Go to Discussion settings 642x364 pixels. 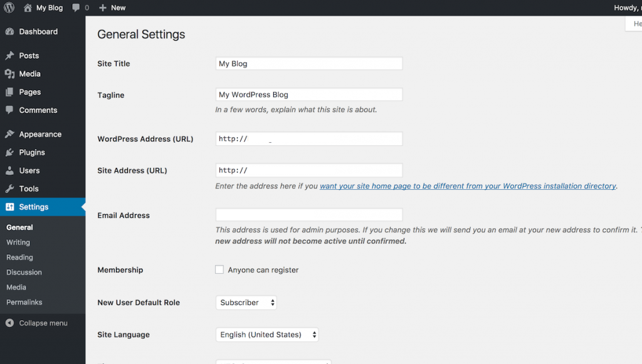pyautogui.click(x=24, y=273)
